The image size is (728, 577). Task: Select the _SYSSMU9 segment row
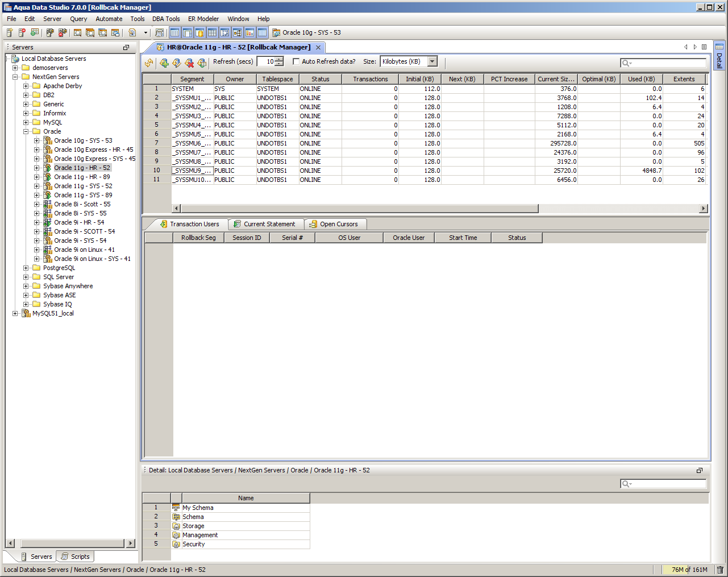click(x=424, y=171)
